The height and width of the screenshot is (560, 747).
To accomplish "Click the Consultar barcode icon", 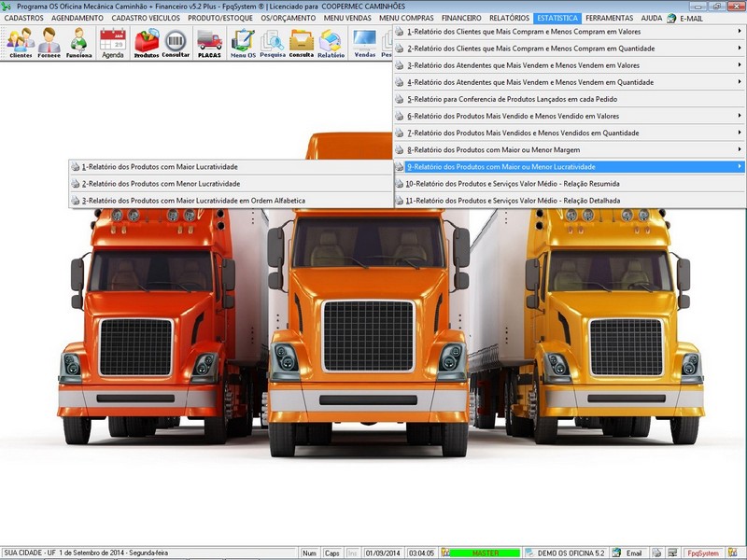I will point(176,42).
